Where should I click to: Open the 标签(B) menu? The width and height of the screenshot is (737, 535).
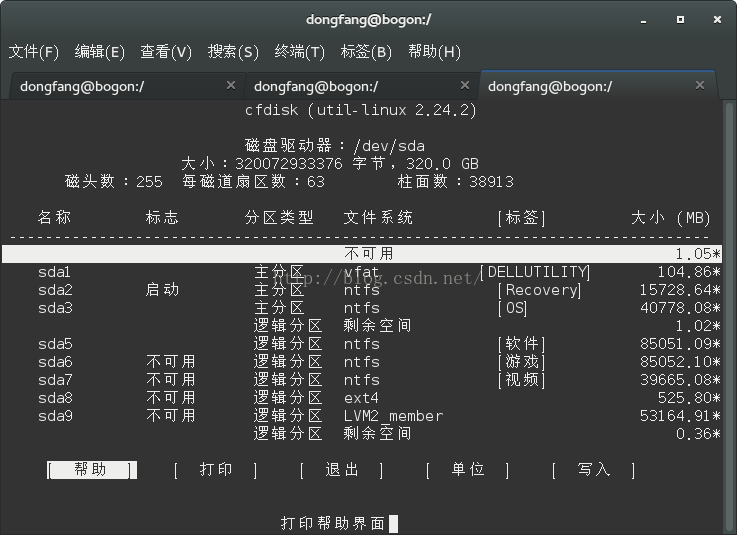tap(366, 51)
